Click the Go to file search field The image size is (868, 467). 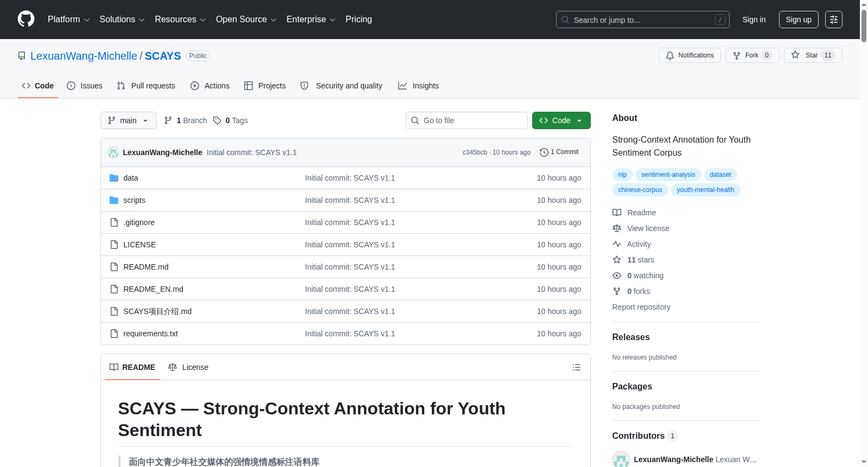click(467, 120)
